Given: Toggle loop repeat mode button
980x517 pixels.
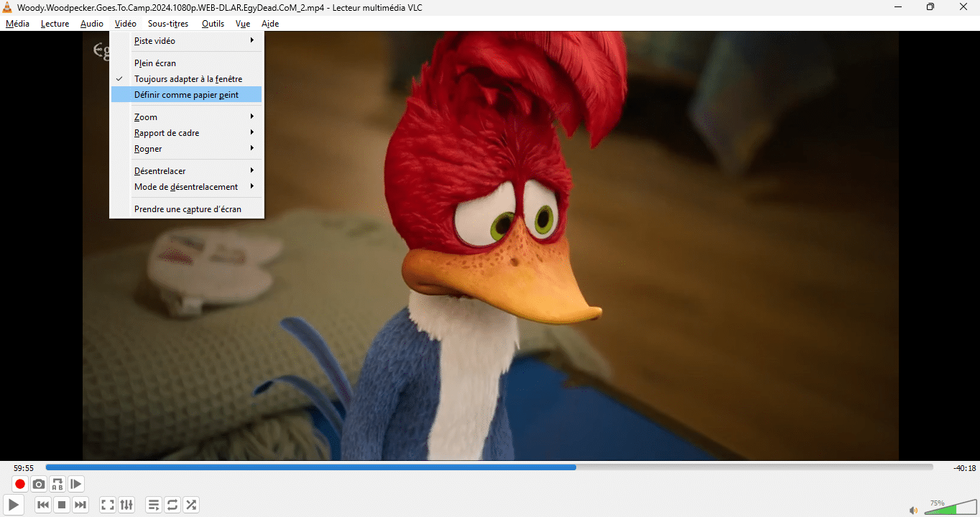Looking at the screenshot, I should pyautogui.click(x=172, y=505).
